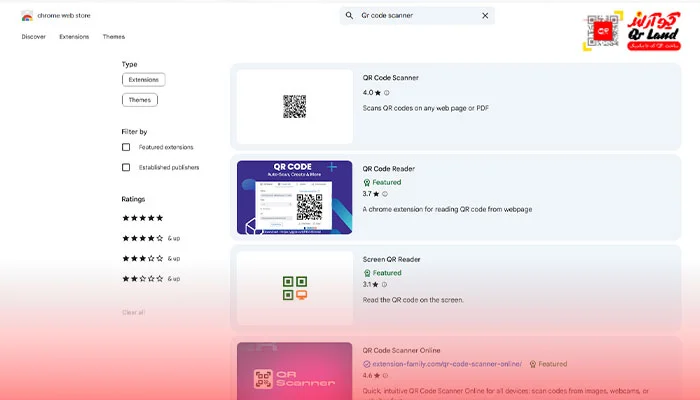Click the 4.0 star rating of QR Code Scanner
The image size is (700, 400).
(371, 93)
